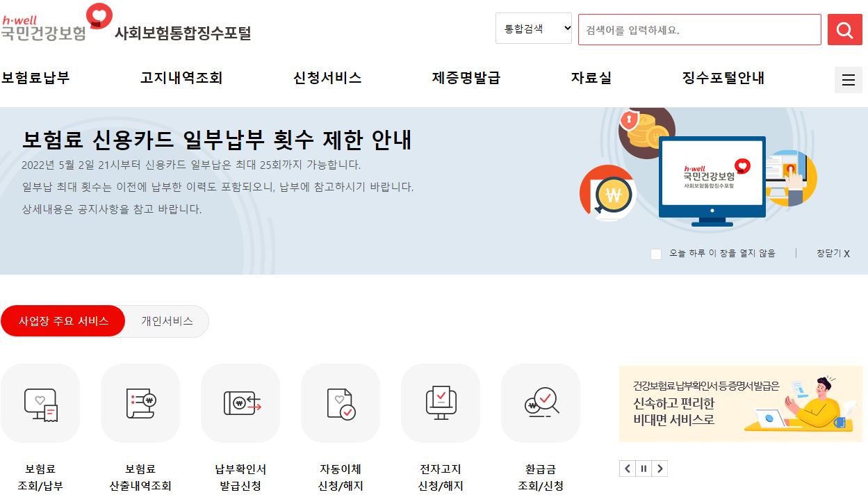Open the hamburger full menu icon
This screenshot has width=868, height=497.
pyautogui.click(x=849, y=80)
